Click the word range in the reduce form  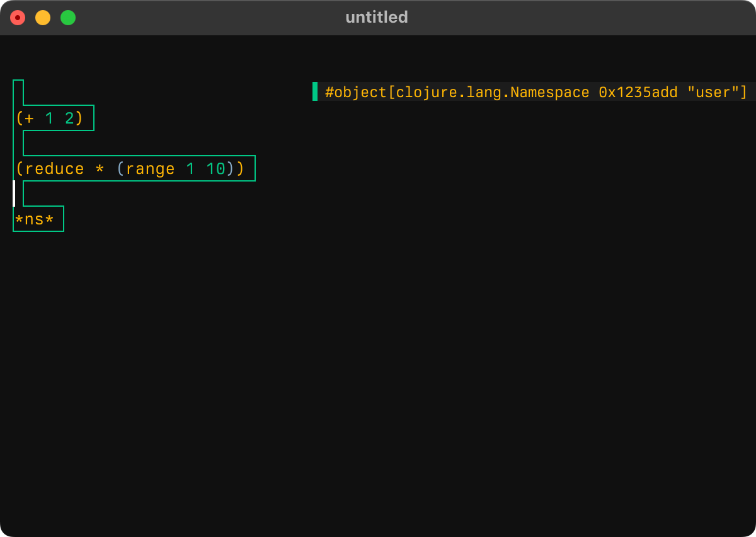click(x=150, y=169)
